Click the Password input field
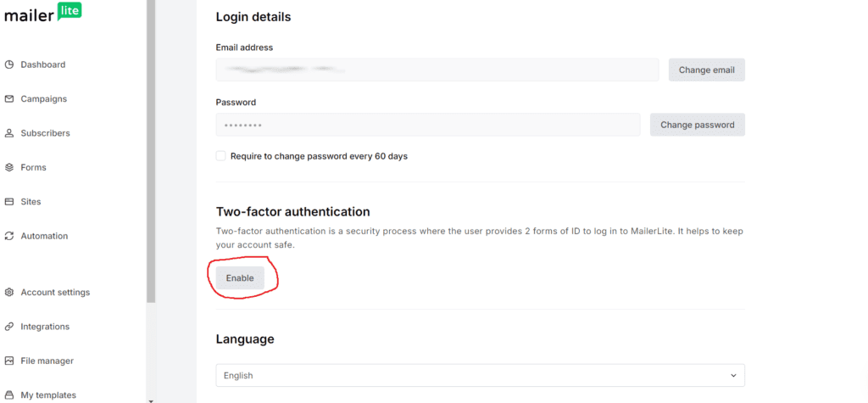 pyautogui.click(x=427, y=125)
